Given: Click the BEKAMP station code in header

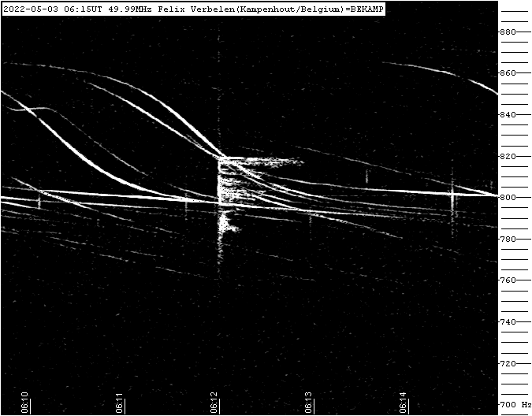Looking at the screenshot, I should coord(366,9).
